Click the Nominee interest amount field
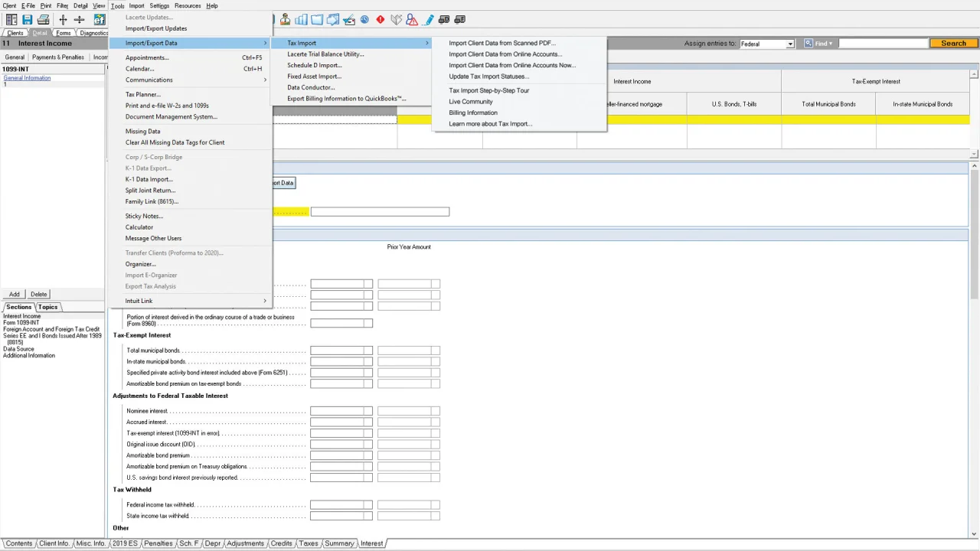 [x=341, y=411]
